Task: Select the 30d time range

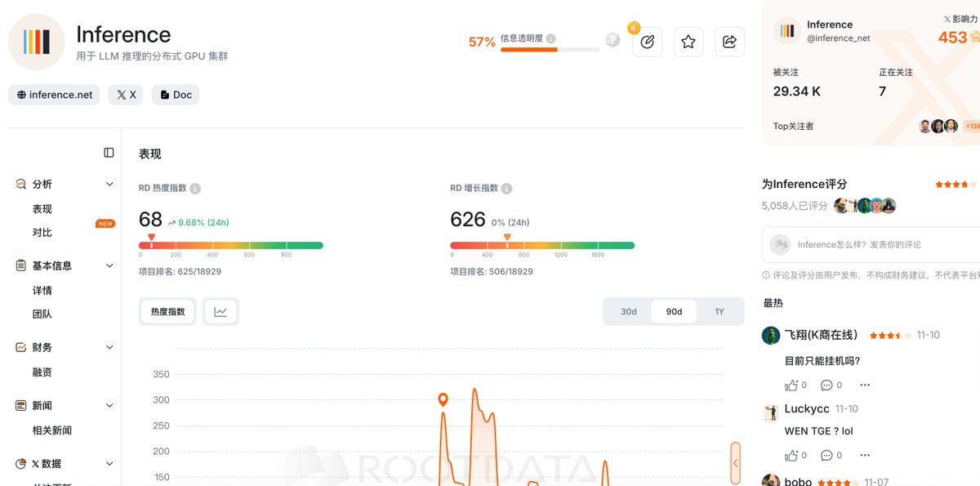Action: 628,311
